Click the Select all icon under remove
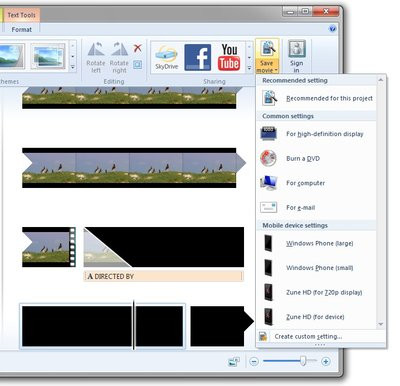Screen dimensions: 400x386 point(138,64)
